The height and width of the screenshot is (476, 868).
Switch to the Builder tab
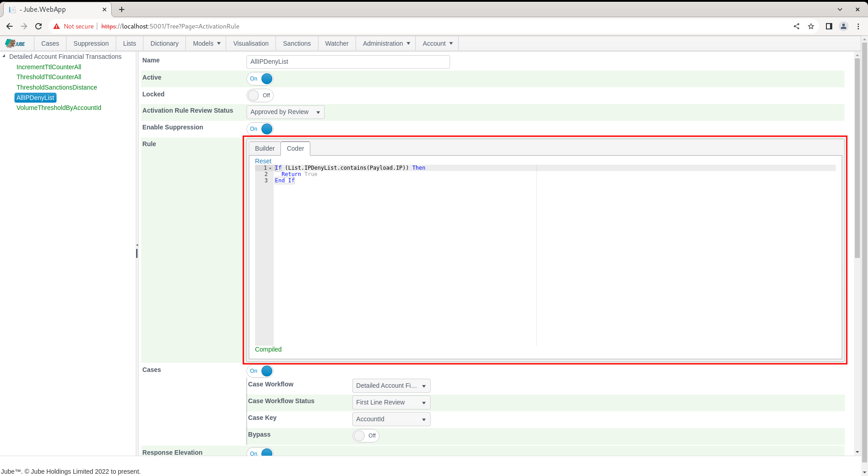click(265, 148)
